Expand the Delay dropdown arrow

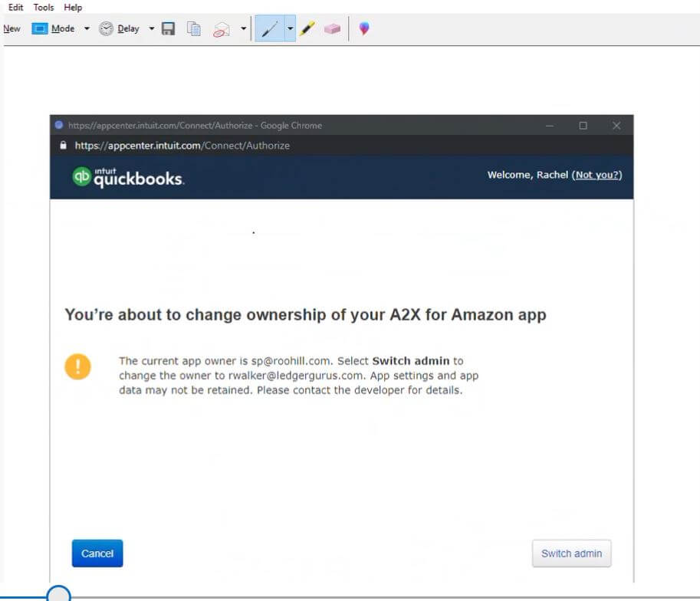pos(152,28)
